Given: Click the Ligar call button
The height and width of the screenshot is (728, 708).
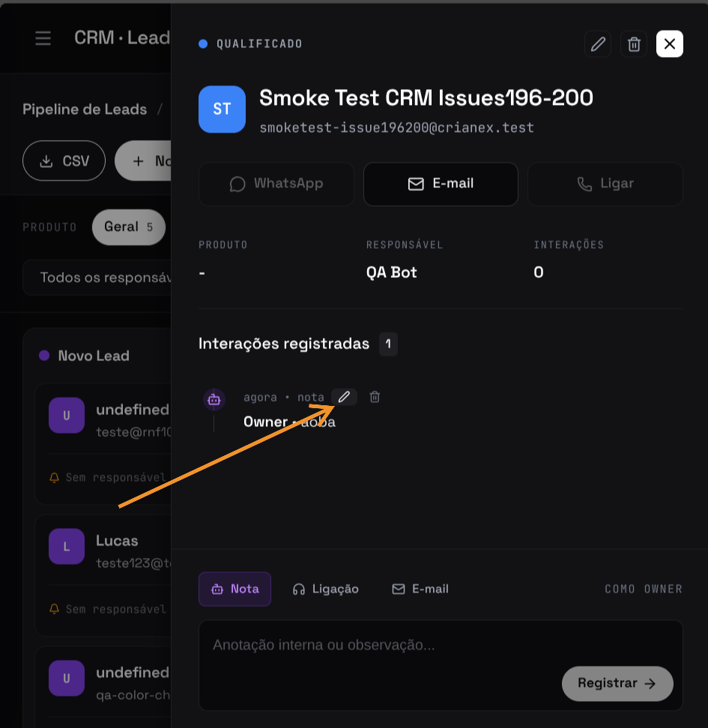Looking at the screenshot, I should coord(605,183).
